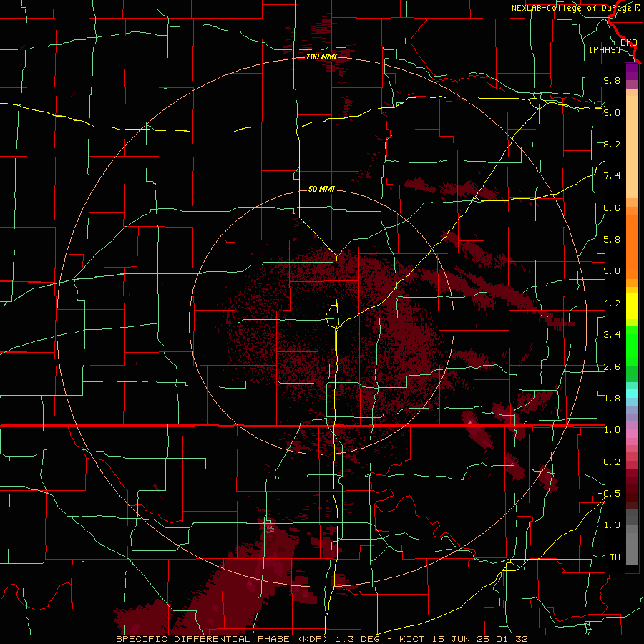644x644 pixels.
Task: Click the bright pink high-KDP pixel on the map
Action: pyautogui.click(x=470, y=422)
